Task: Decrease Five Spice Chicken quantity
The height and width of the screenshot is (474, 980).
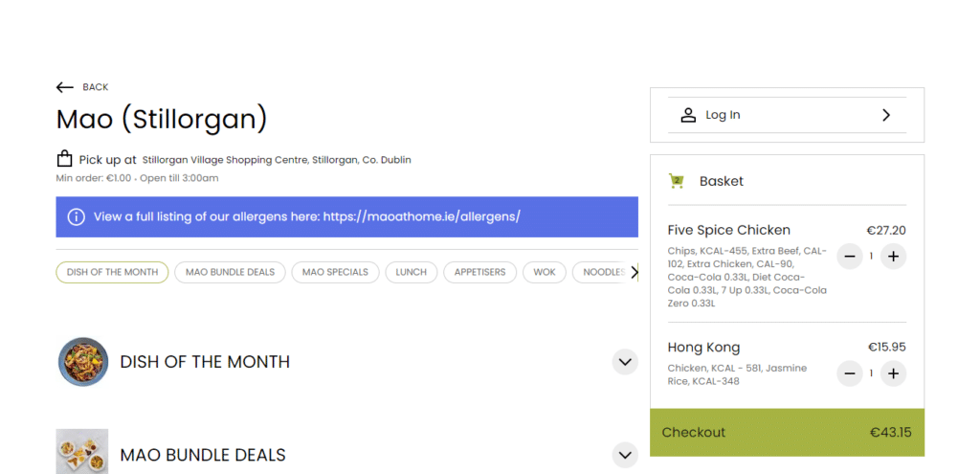Action: click(850, 257)
